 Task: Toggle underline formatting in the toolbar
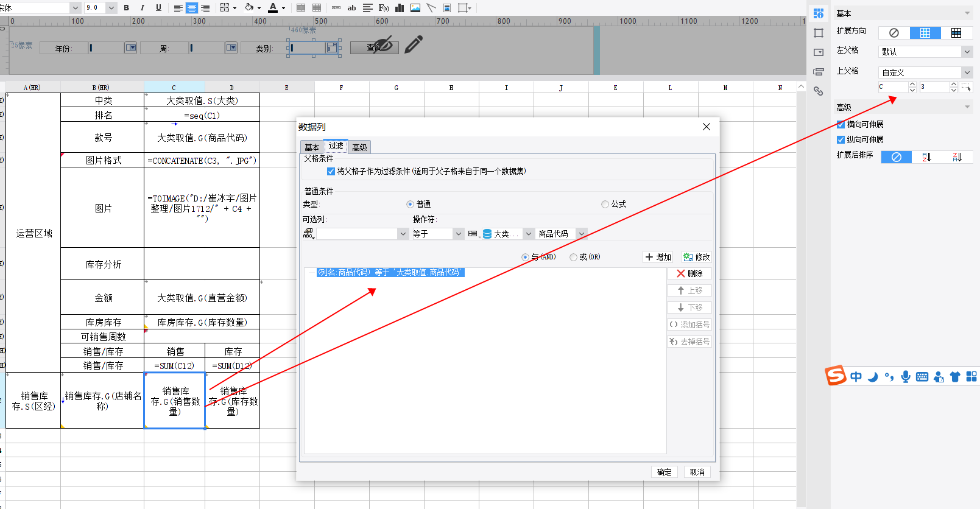[x=159, y=8]
